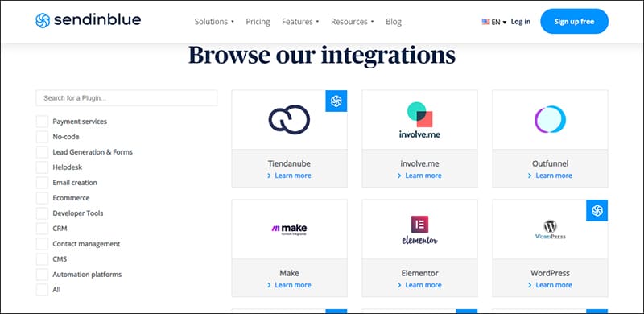
Task: Select the All filter checkbox
Action: [42, 290]
